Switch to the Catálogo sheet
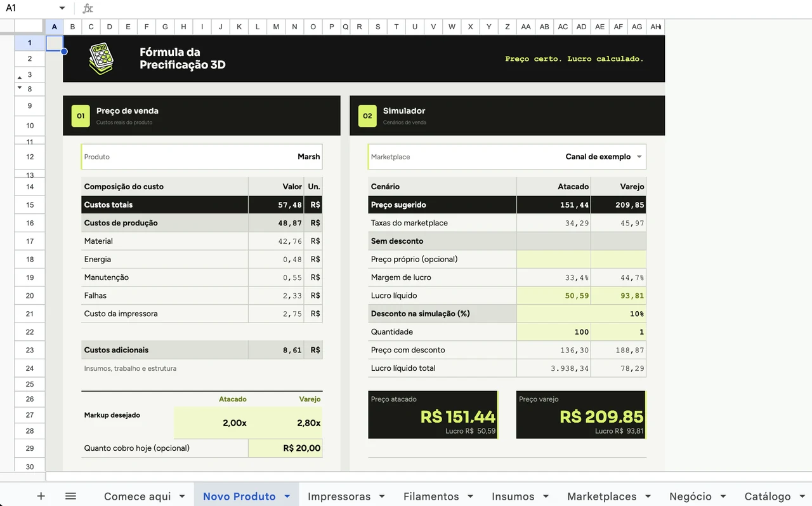 (x=768, y=496)
